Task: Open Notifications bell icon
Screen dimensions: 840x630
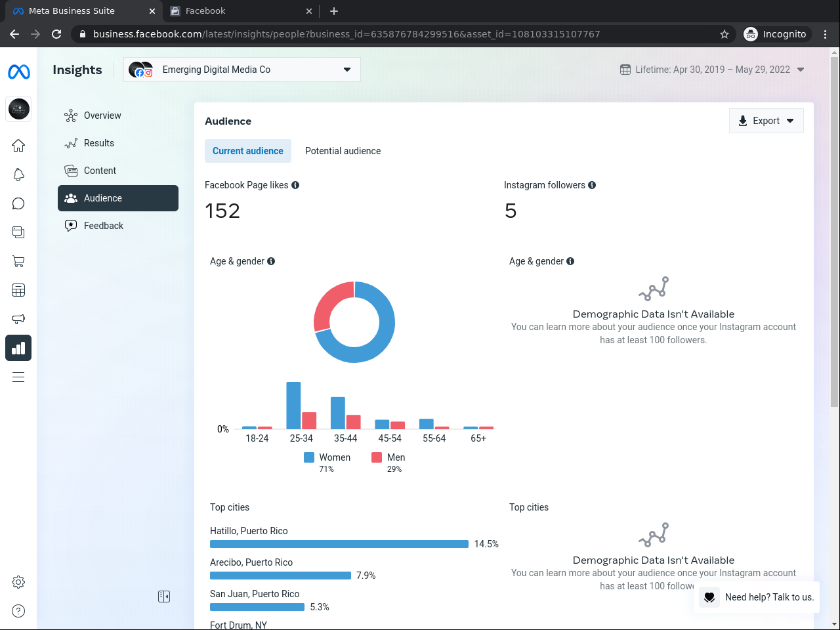Action: click(18, 175)
